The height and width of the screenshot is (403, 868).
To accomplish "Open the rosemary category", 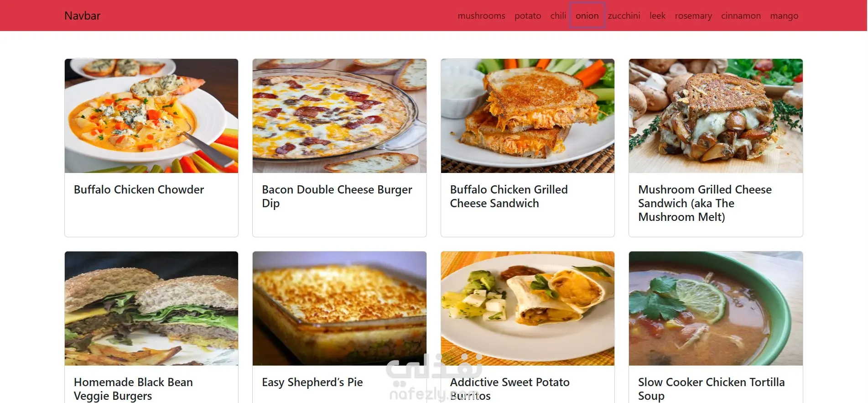I will [693, 16].
